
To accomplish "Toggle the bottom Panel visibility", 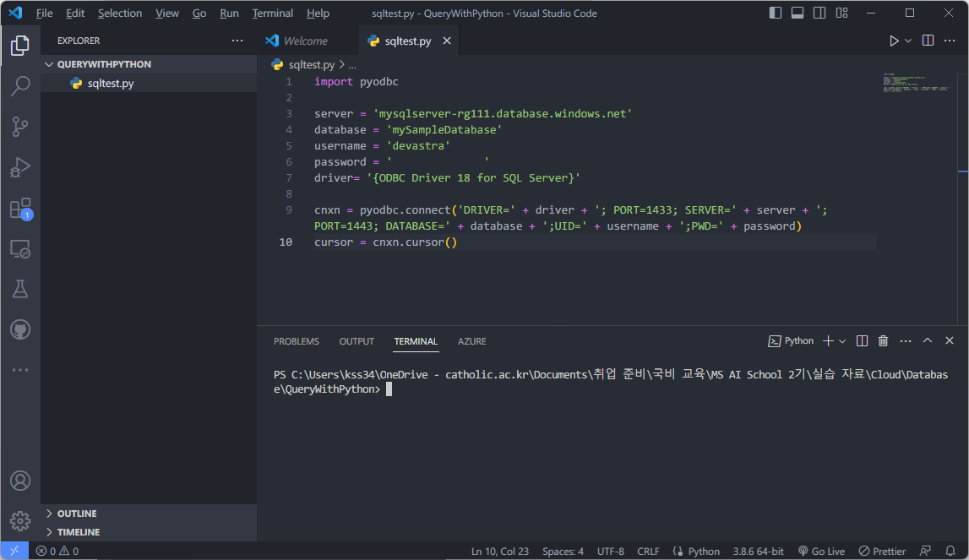I will pos(798,13).
